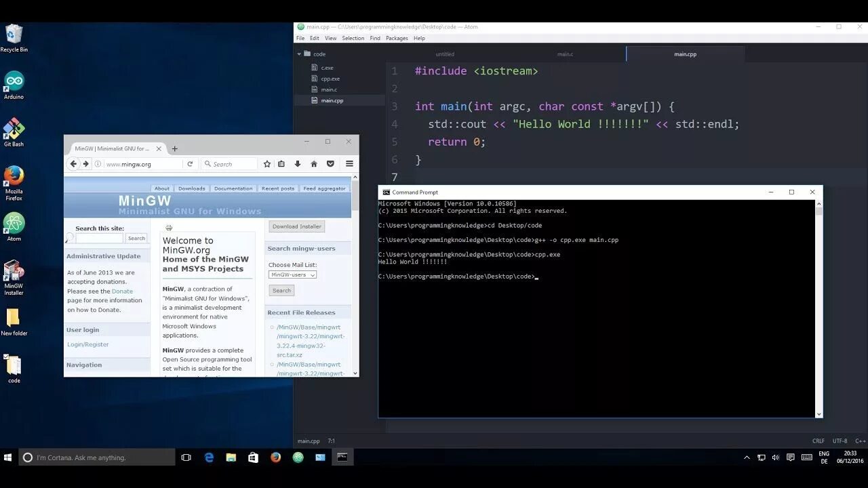
Task: Open the Firefox hamburger menu
Action: point(349,164)
